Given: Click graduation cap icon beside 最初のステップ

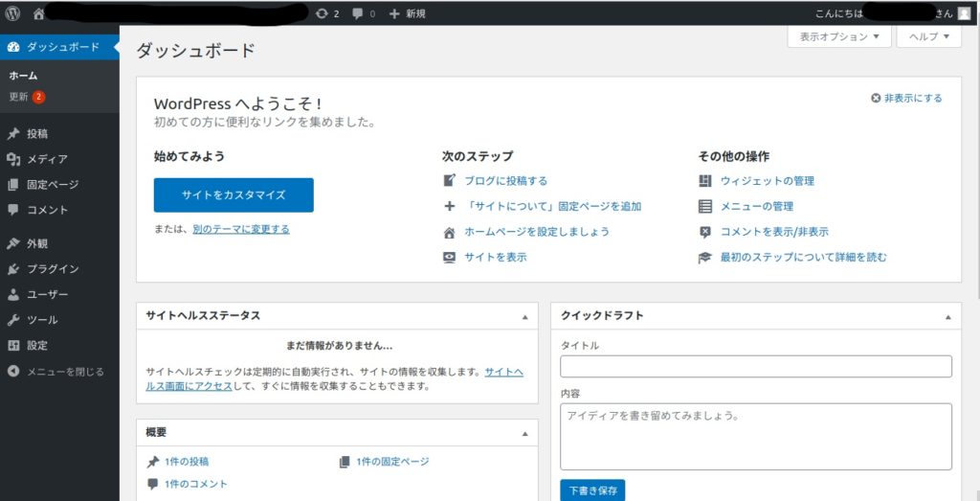Looking at the screenshot, I should coord(705,257).
